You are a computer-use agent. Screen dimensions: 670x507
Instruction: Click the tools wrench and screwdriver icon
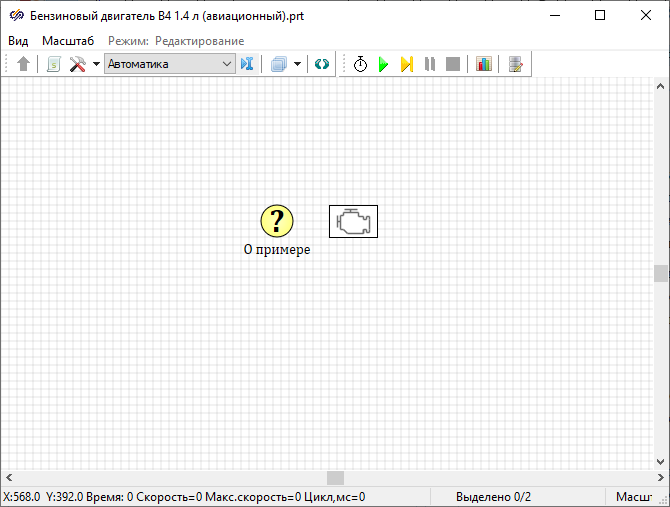tap(77, 64)
